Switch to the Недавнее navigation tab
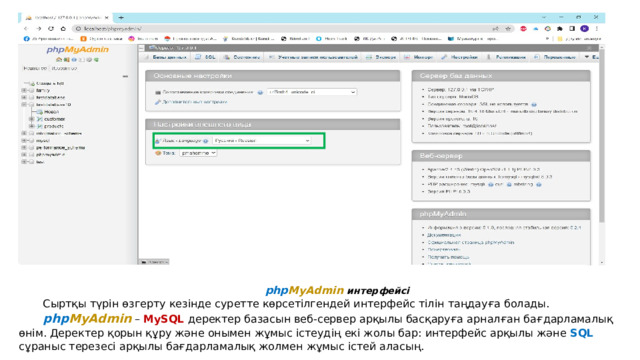640x360 pixels. [35, 68]
